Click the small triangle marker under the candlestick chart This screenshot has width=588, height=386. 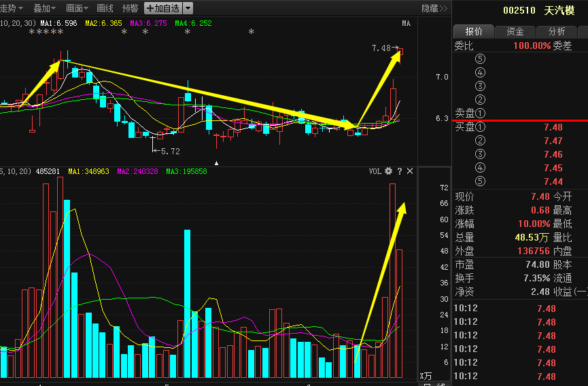(217, 163)
